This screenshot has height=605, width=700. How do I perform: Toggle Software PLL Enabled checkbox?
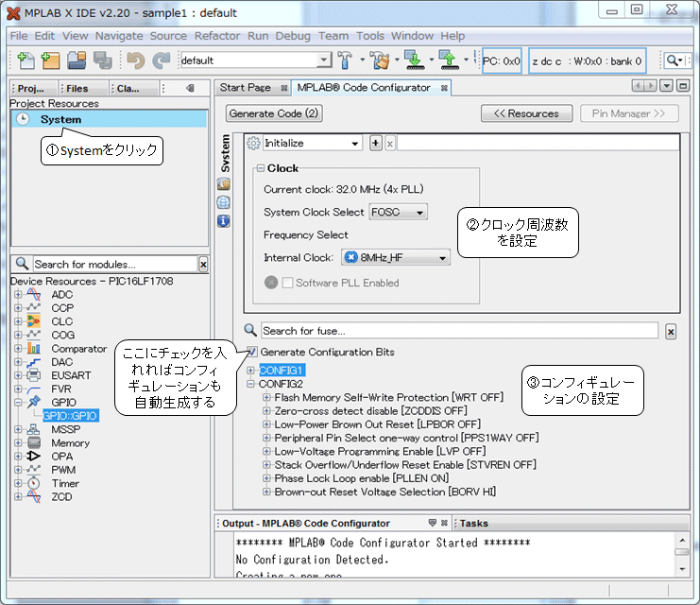click(287, 283)
